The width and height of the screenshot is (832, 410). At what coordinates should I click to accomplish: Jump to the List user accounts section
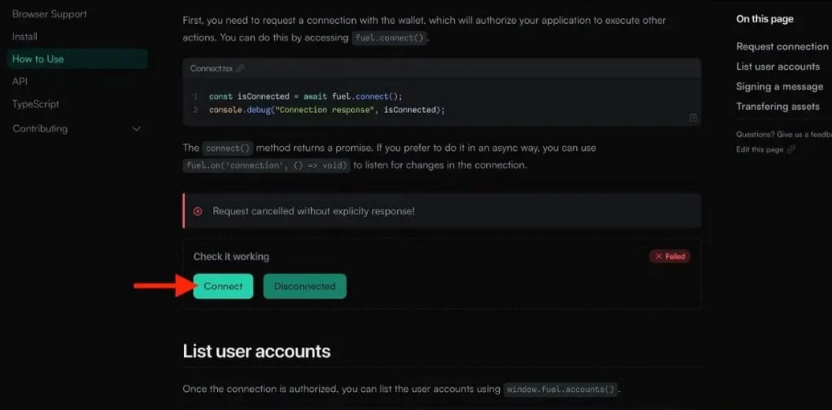click(778, 67)
